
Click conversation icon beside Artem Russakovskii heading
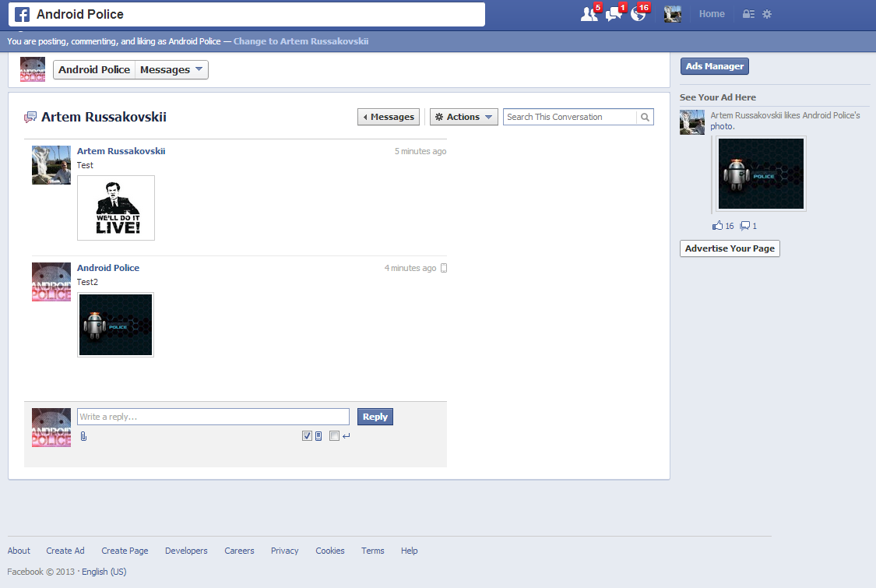tap(30, 118)
